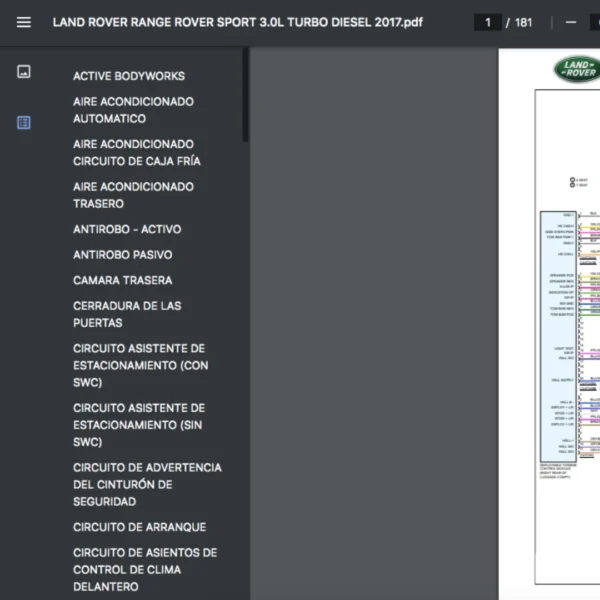Jump to ANTIROBO - ACTIVO section
Screen dimensions: 600x600
[x=127, y=229]
